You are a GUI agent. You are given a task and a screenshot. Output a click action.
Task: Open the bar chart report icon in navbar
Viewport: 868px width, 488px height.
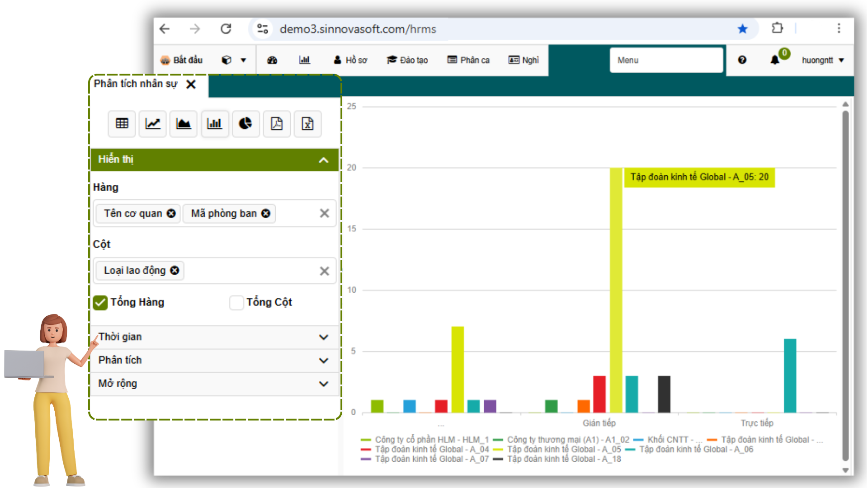305,60
